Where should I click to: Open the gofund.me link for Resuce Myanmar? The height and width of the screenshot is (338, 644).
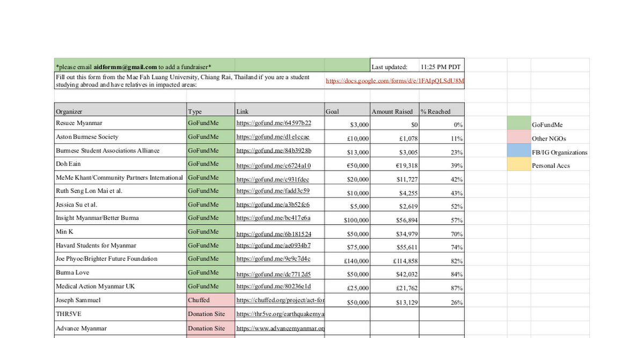pos(274,123)
